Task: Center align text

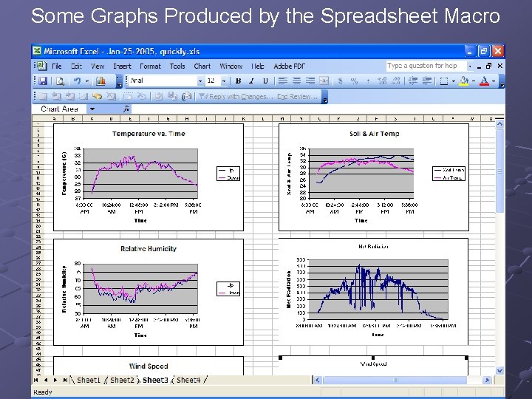Action: pyautogui.click(x=296, y=81)
